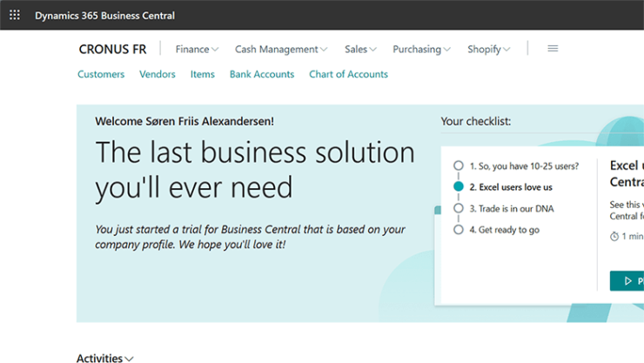The height and width of the screenshot is (363, 644).
Task: Open the Items link
Action: click(203, 74)
